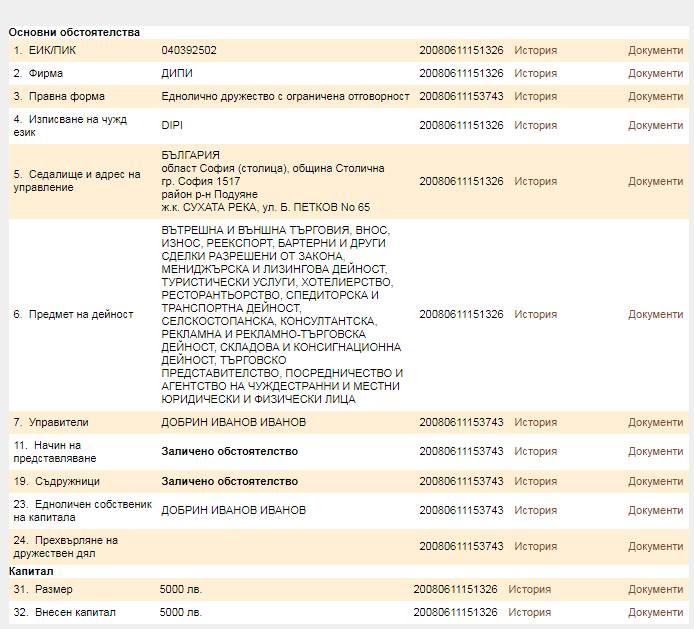This screenshot has width=694, height=629.
Task: Click Документи in the Управители row
Action: [x=655, y=422]
